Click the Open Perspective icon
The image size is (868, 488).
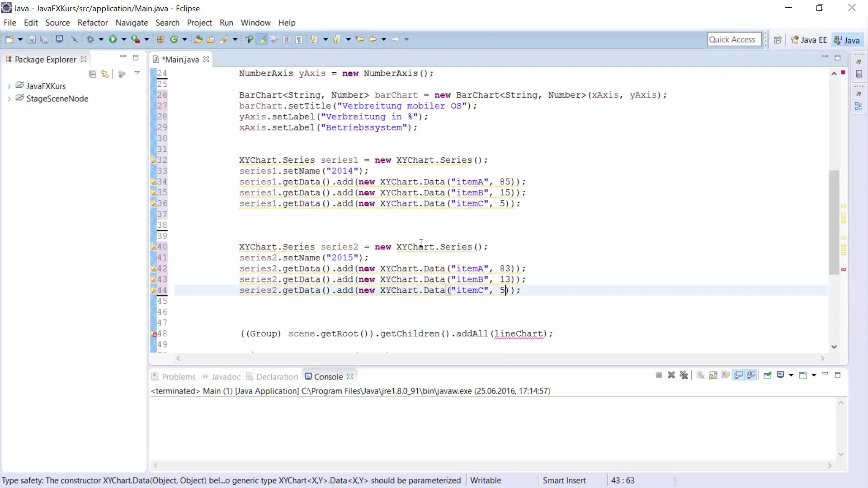point(778,40)
